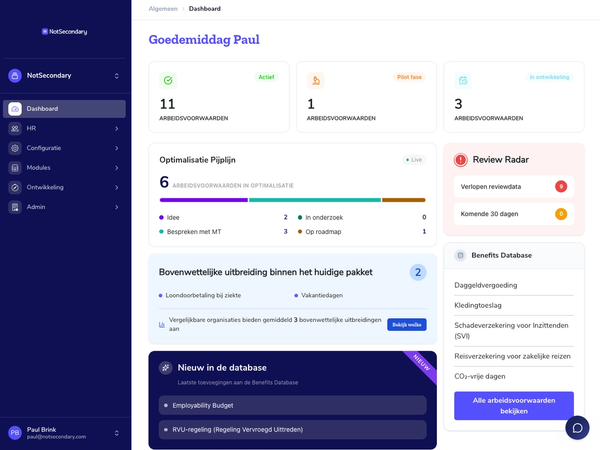
Task: Click Loondoorbetaling bij ziekte item
Action: [x=200, y=295]
